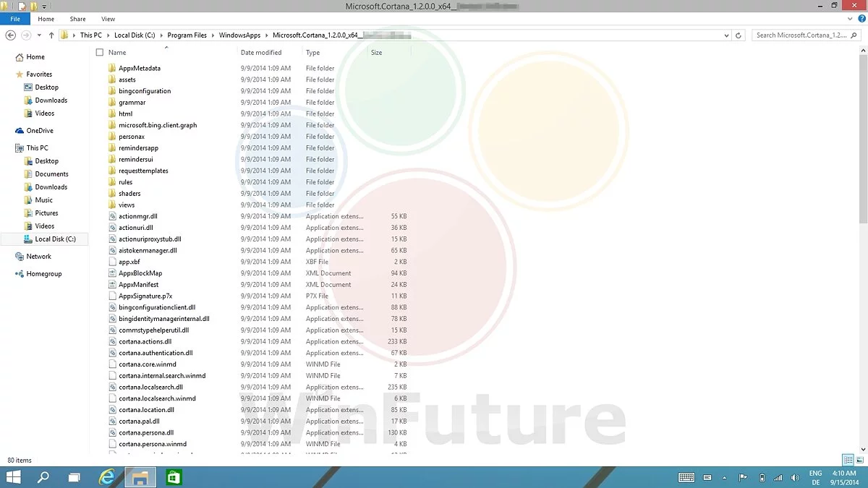Tick the select-all checkbox in the header
The image size is (868, 488).
point(100,52)
